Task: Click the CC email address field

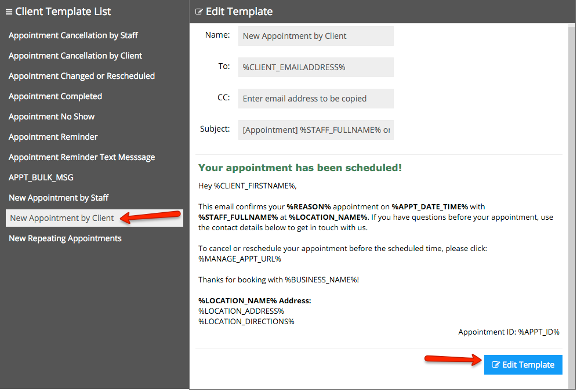Action: 315,99
